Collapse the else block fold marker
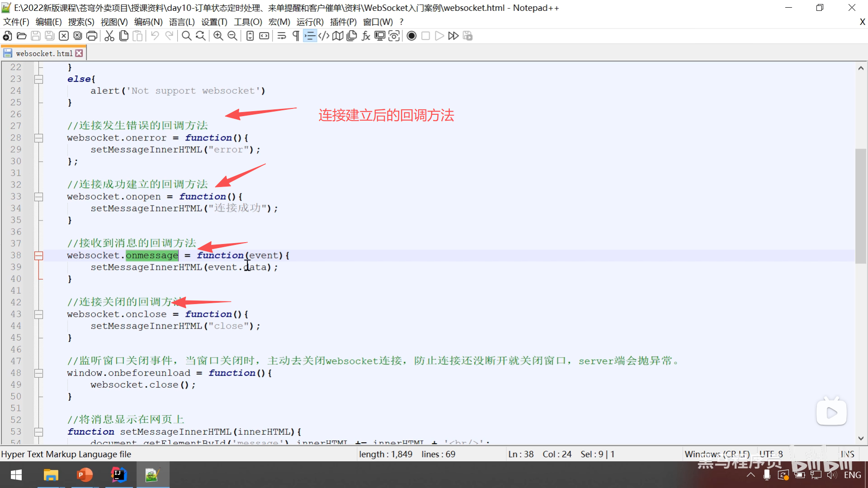This screenshot has width=868, height=488. [39, 80]
